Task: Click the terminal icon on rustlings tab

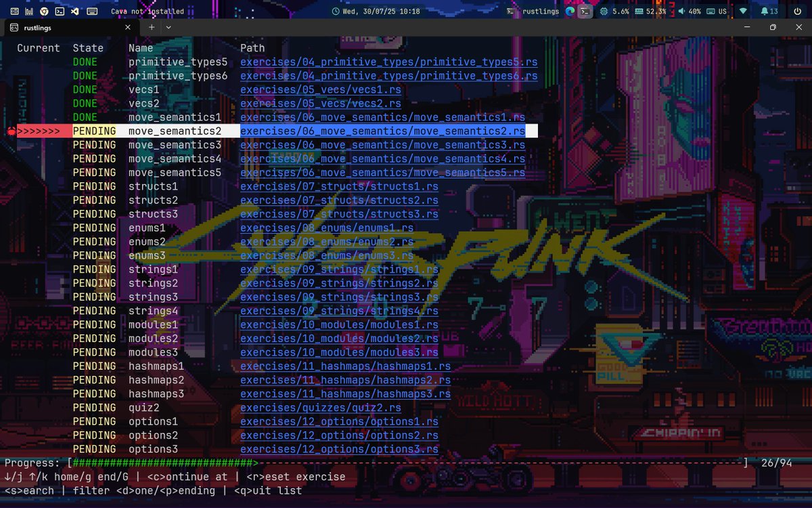Action: [x=14, y=28]
